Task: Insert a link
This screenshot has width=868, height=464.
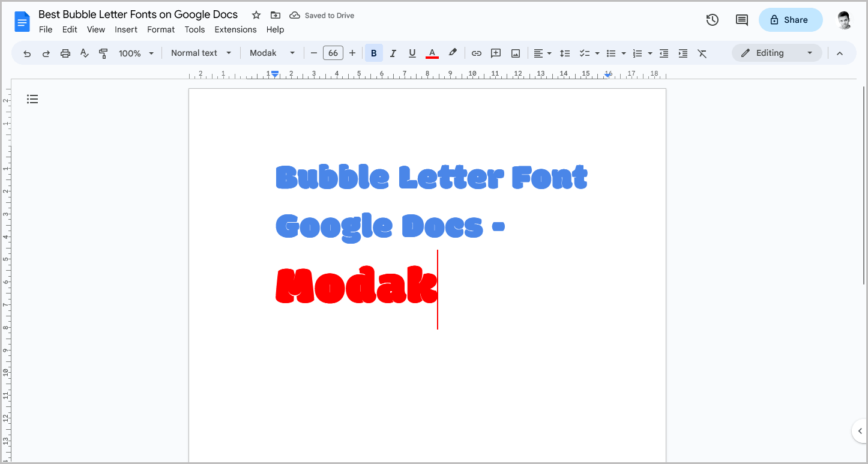Action: click(476, 53)
